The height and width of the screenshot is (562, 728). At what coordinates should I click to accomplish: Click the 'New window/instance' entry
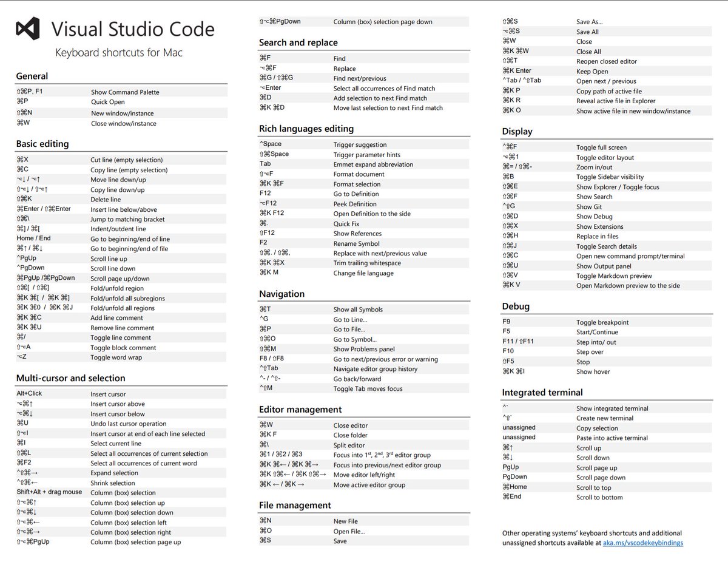tap(122, 113)
